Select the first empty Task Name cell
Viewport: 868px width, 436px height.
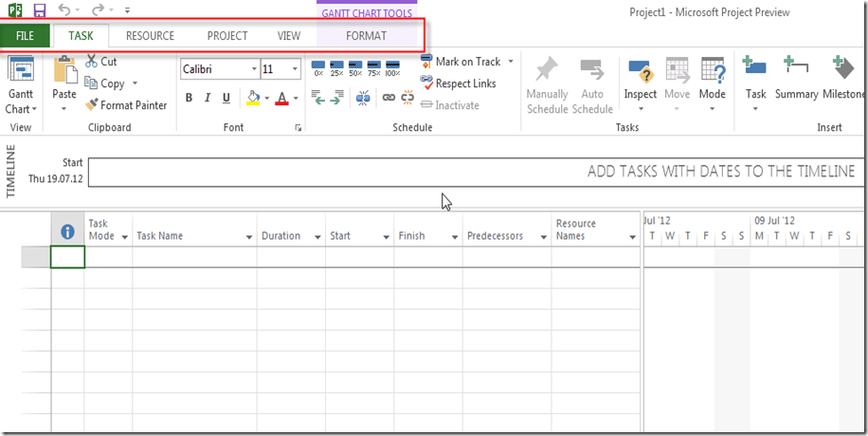(x=194, y=256)
